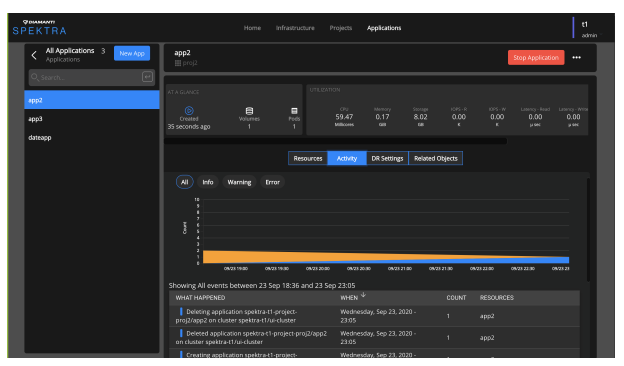Viewport: 624px width, 366px height.
Task: Click app2 resource in the Deleted row
Action: coord(487,337)
